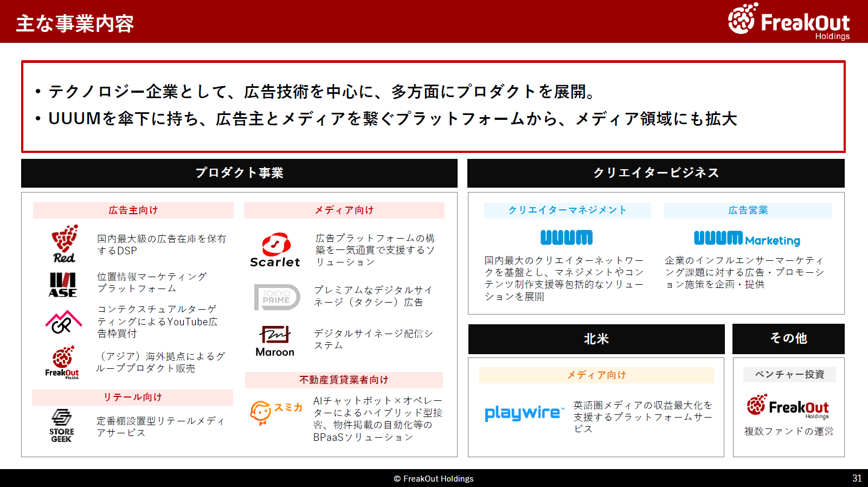Click the スミカ chatbot logo
The height and width of the screenshot is (487, 868).
(x=276, y=413)
